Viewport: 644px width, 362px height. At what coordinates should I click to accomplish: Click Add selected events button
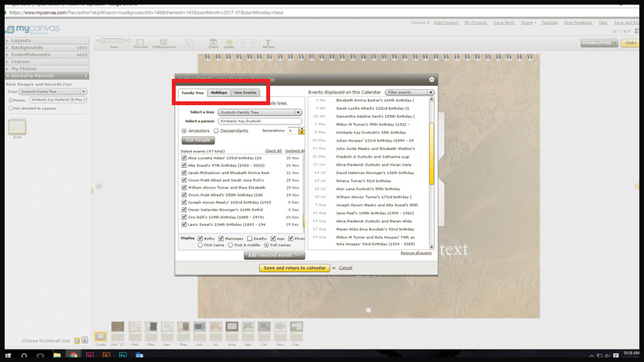pos(274,256)
